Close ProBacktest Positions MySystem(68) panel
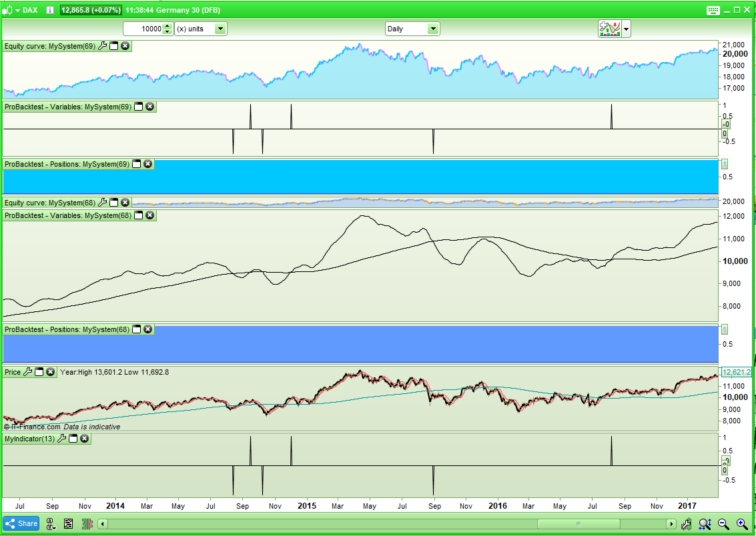 point(148,329)
